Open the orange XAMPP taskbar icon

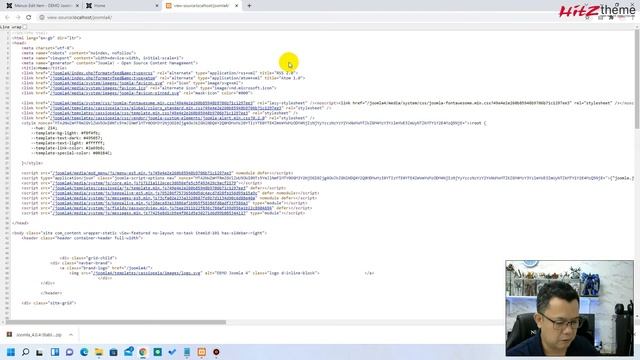pyautogui.click(x=202, y=352)
